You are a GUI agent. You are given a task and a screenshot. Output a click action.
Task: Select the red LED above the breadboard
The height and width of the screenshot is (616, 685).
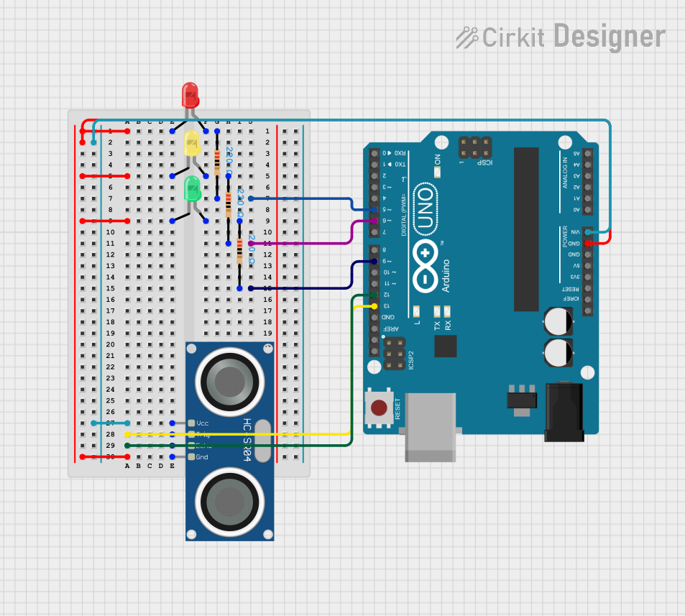tap(190, 96)
